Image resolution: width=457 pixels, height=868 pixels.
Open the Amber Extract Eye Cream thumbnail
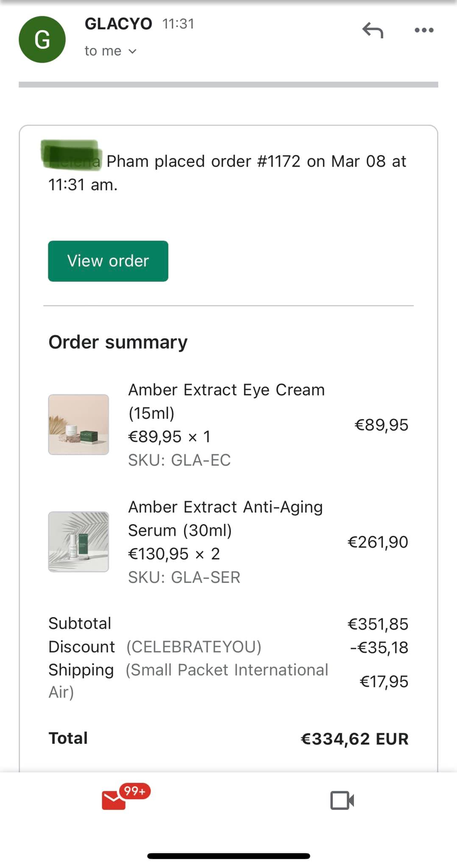(x=78, y=425)
